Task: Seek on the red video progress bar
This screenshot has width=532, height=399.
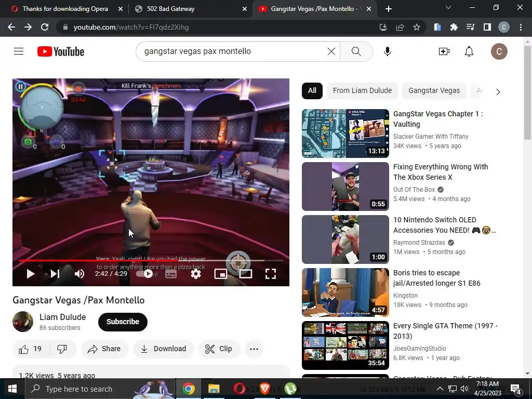Action: coord(151,261)
